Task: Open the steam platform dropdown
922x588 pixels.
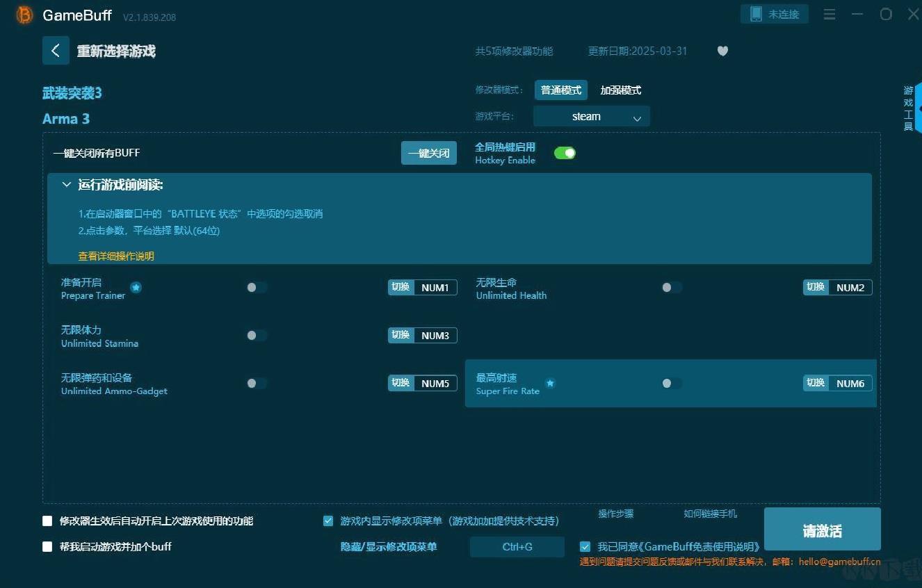Action: [591, 116]
